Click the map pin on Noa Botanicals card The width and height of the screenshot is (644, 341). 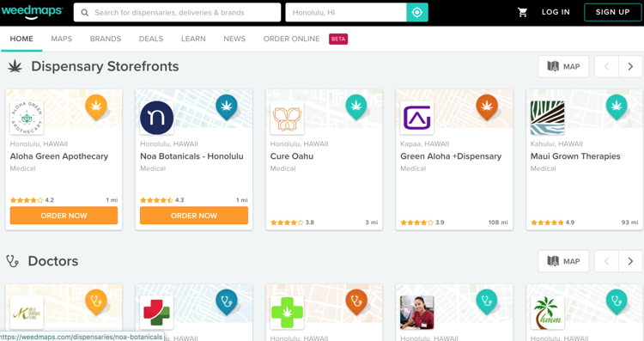pyautogui.click(x=227, y=107)
